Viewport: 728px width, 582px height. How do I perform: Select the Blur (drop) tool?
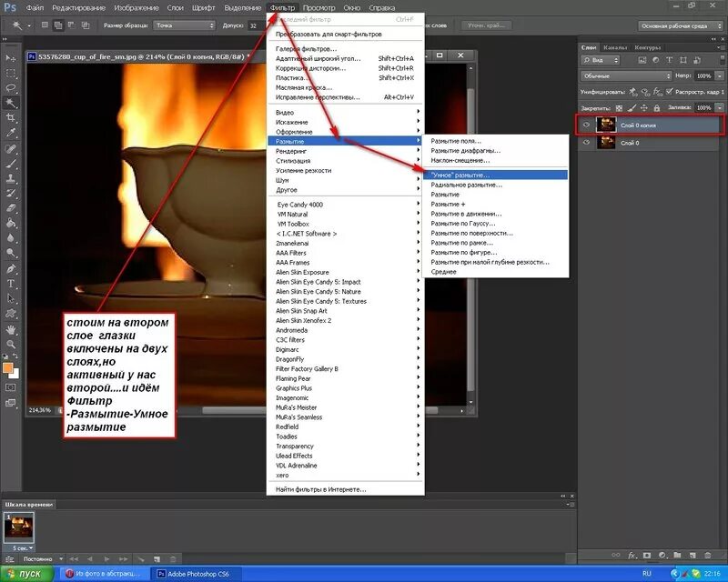click(11, 238)
